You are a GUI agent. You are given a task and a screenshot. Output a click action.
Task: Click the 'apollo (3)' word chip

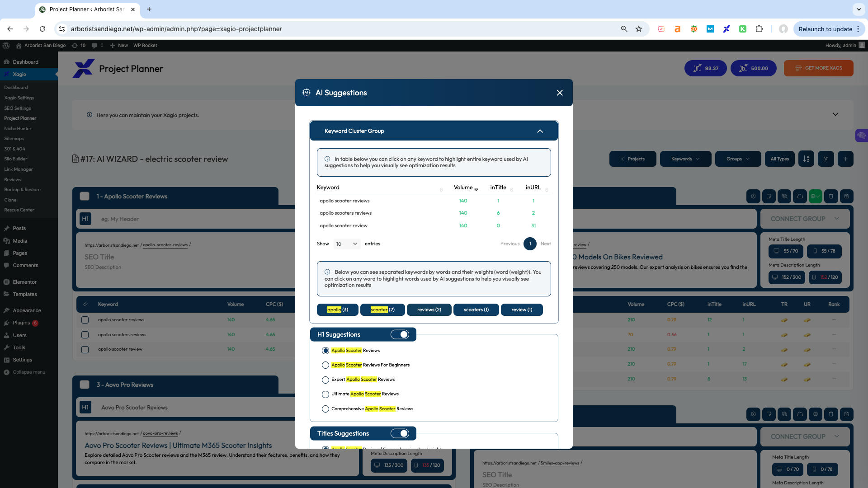[338, 310]
